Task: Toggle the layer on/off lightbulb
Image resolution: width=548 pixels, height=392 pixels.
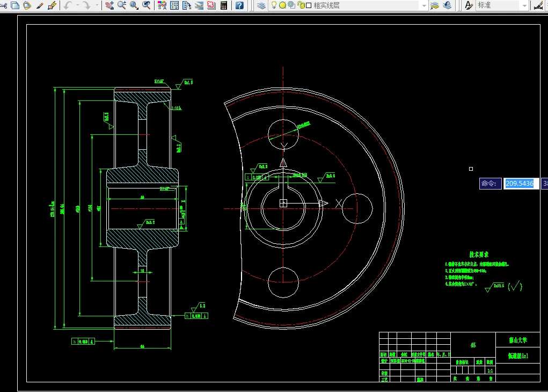Action: click(274, 5)
